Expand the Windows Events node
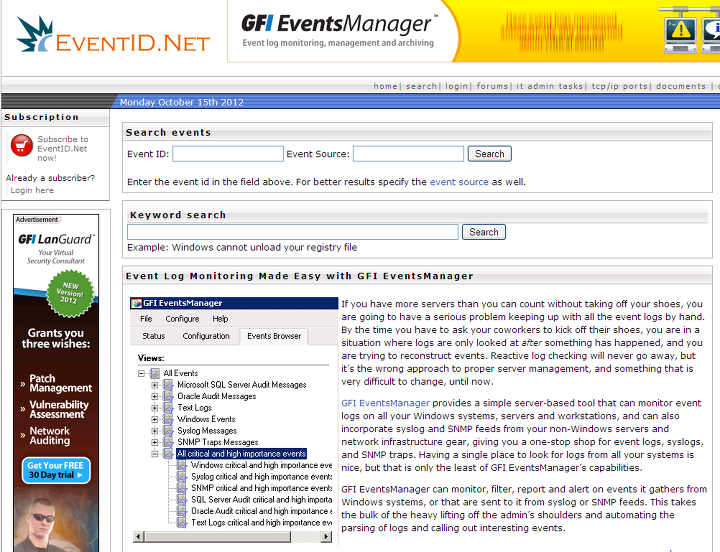This screenshot has height=552, width=720. 155,419
